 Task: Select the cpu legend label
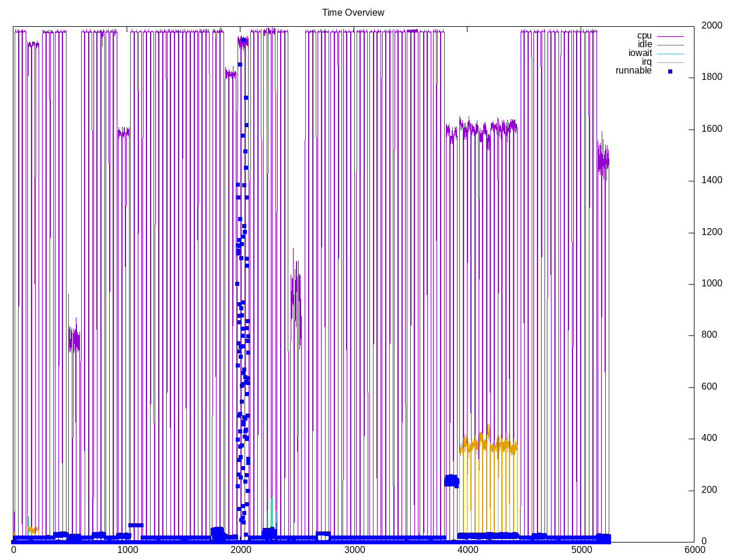point(644,36)
